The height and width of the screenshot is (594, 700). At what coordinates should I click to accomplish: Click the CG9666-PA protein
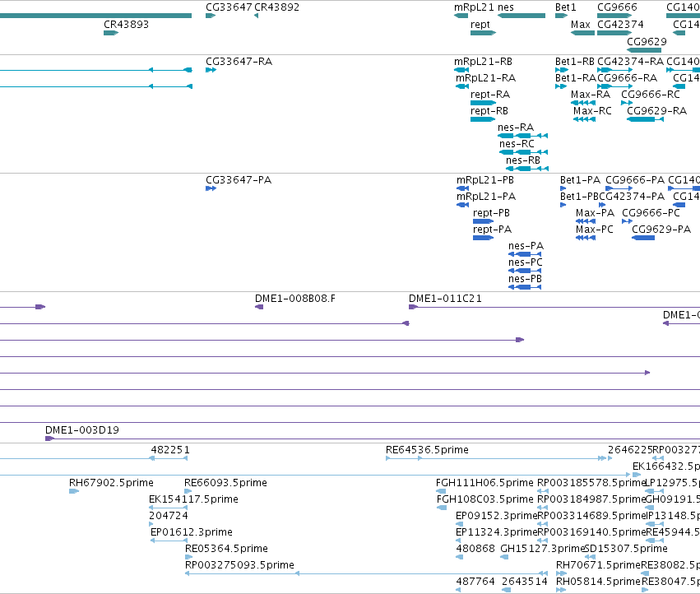tap(635, 179)
